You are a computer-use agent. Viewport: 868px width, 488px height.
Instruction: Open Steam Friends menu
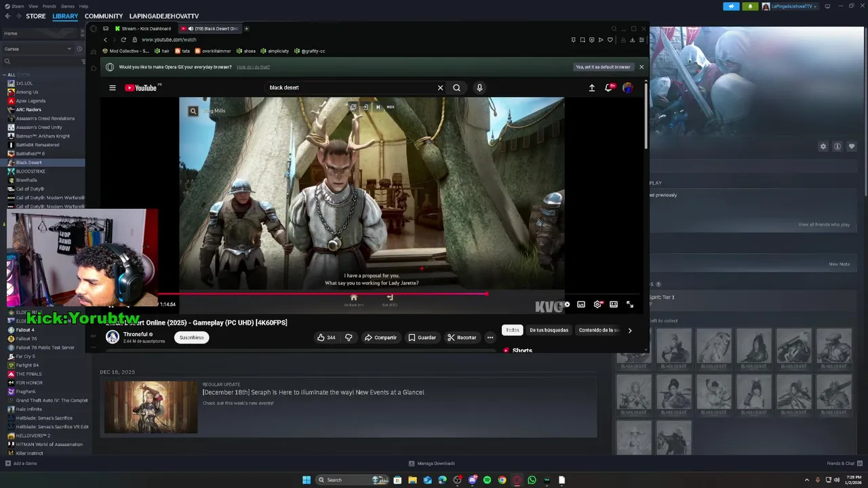point(50,6)
